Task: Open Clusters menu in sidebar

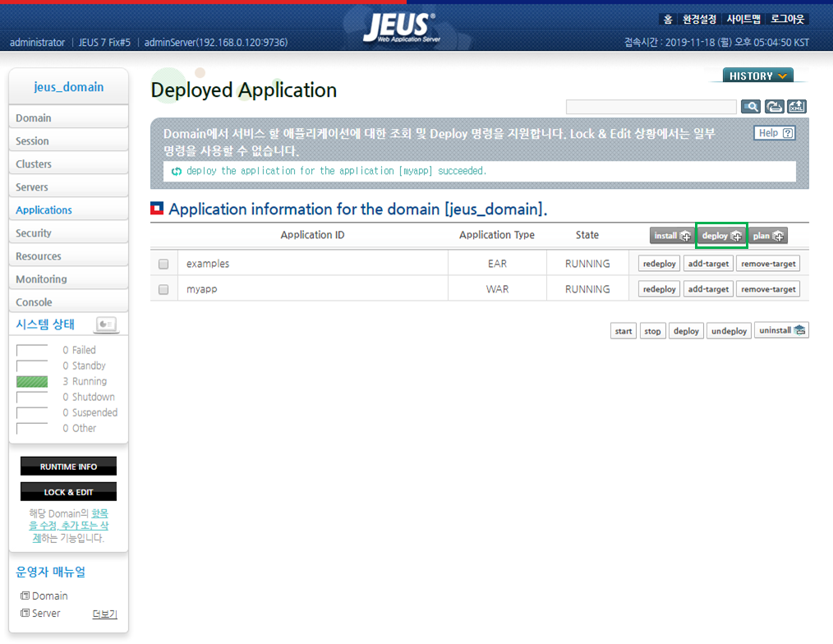Action: [68, 163]
